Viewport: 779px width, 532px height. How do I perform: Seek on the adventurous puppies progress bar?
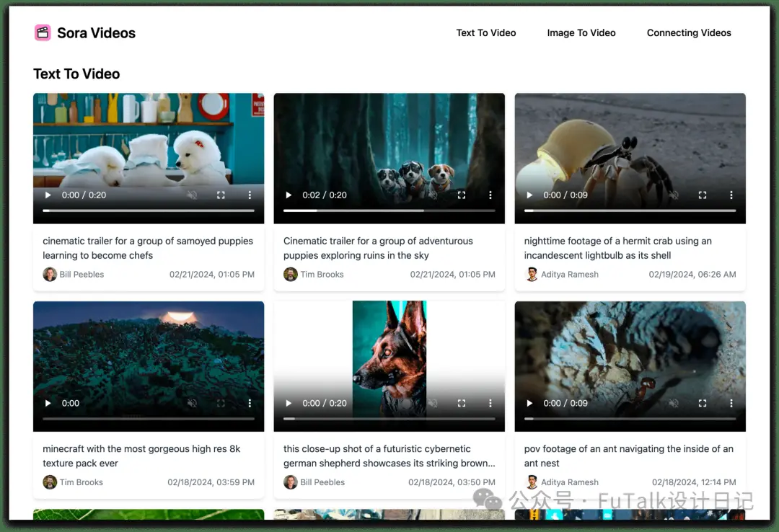coord(389,210)
